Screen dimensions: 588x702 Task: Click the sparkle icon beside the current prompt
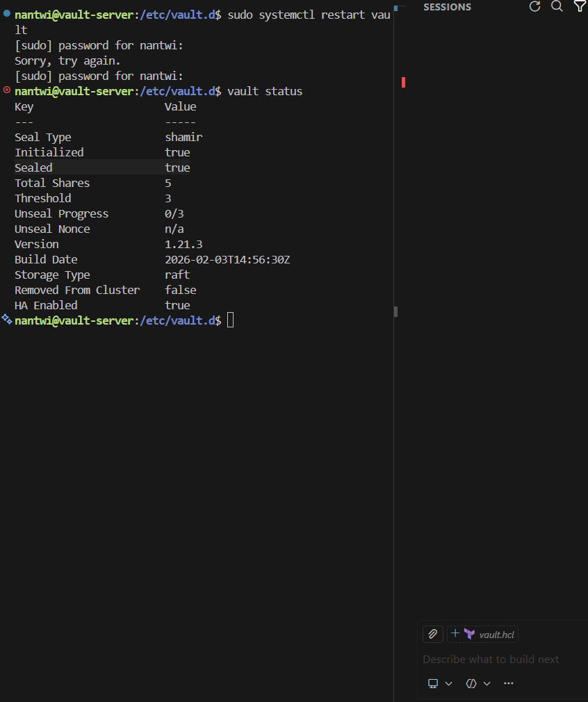point(6,319)
